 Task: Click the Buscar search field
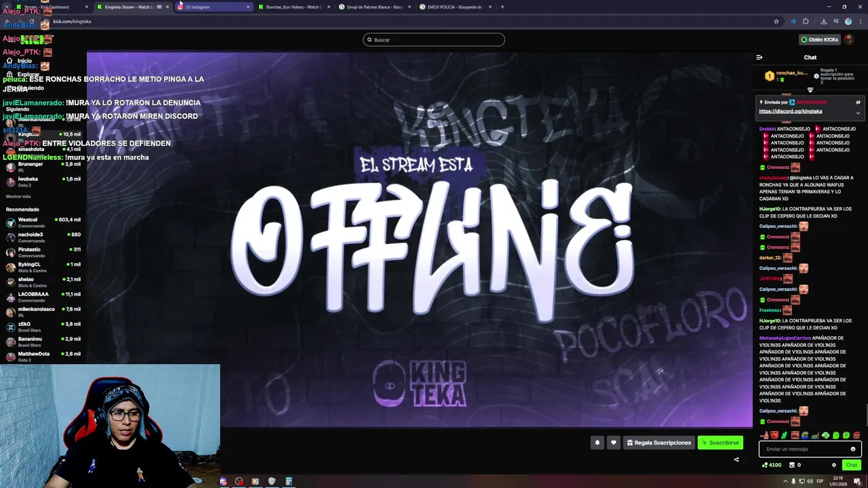tap(434, 39)
